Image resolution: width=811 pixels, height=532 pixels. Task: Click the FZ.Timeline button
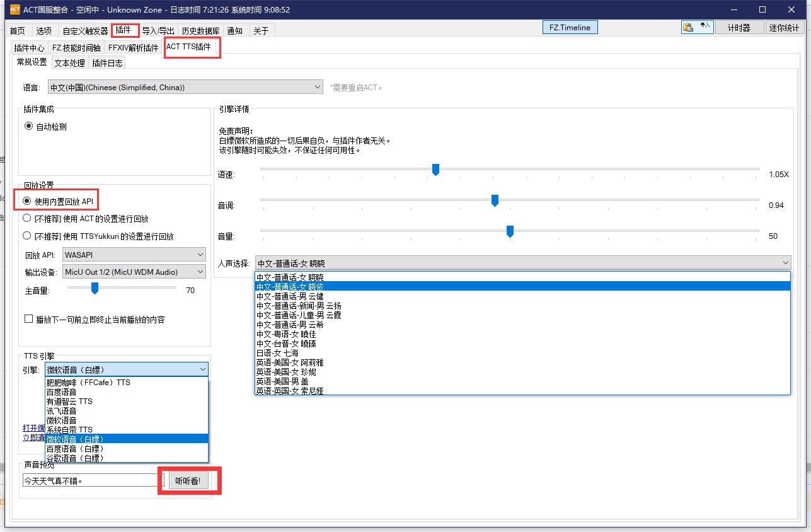coord(570,27)
